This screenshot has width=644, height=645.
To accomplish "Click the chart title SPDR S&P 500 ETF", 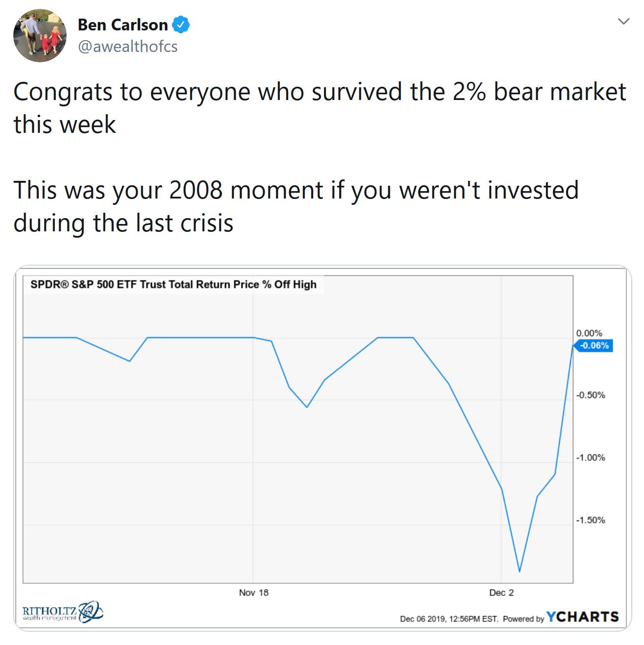I will [173, 284].
